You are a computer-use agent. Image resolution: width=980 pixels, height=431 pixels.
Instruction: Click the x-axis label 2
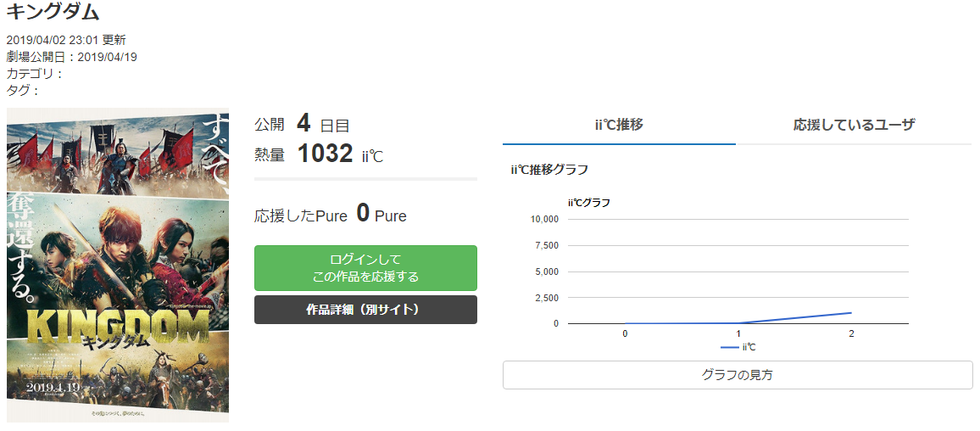point(851,334)
